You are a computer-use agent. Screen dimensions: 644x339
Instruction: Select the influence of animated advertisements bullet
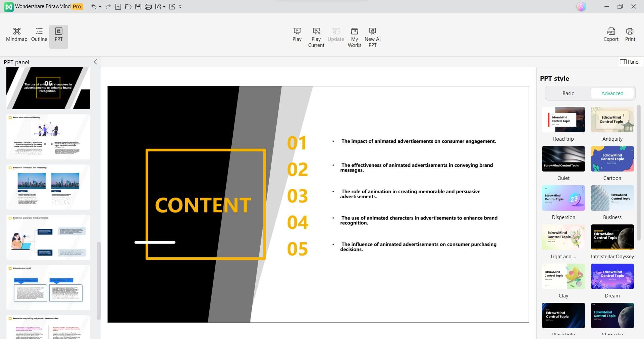tap(418, 247)
